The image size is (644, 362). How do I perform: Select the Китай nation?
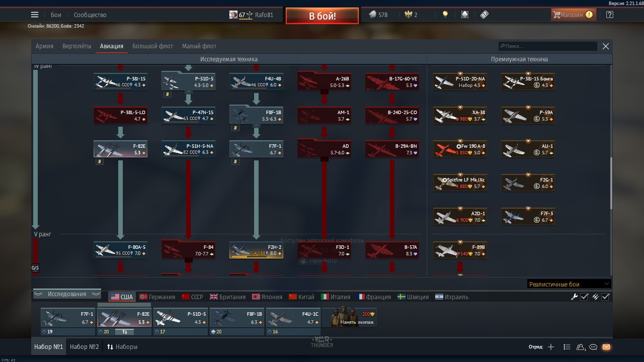tap(301, 297)
